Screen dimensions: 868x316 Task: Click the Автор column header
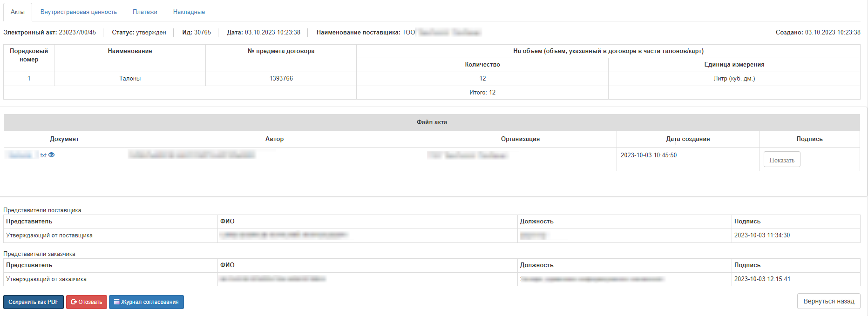pyautogui.click(x=274, y=139)
